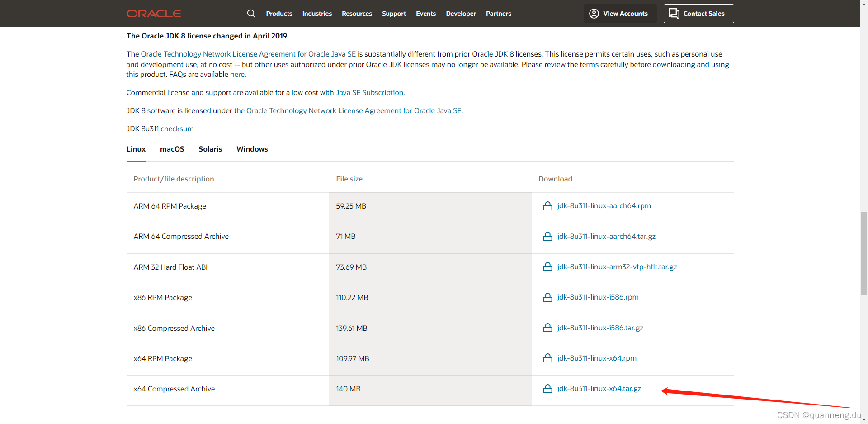Open the Java SE Subscription link
Screen dimensions: 868x424
point(369,93)
